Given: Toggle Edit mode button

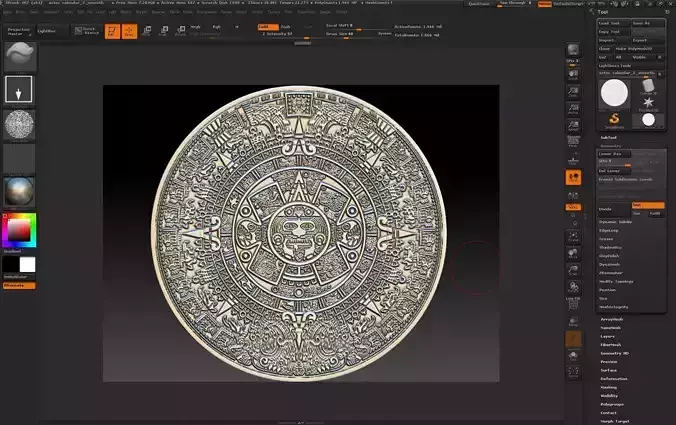Looking at the screenshot, I should point(112,31).
